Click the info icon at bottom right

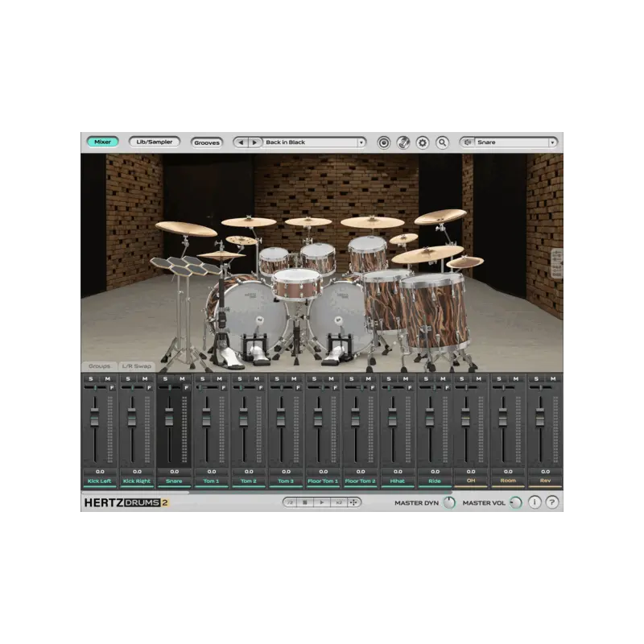coord(535,502)
